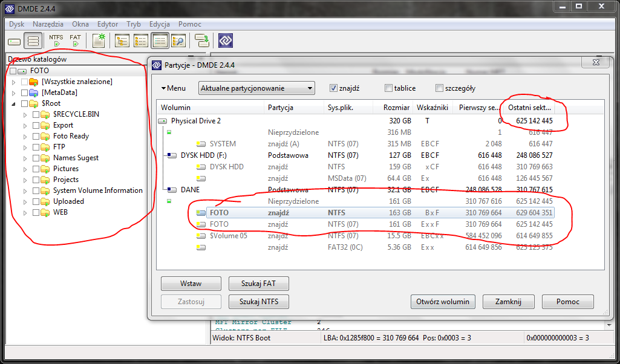Image resolution: width=620 pixels, height=364 pixels.
Task: Show the directory tree panel toolbar icon
Action: tap(122, 41)
